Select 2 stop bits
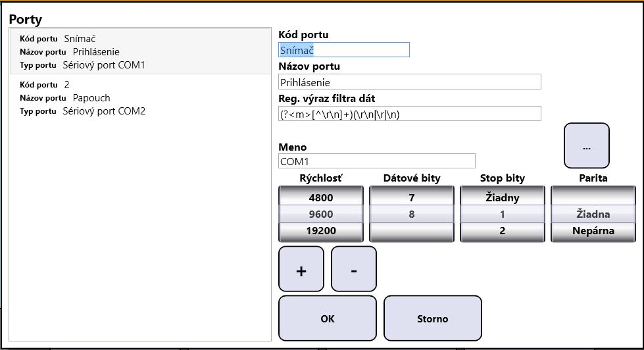 503,231
